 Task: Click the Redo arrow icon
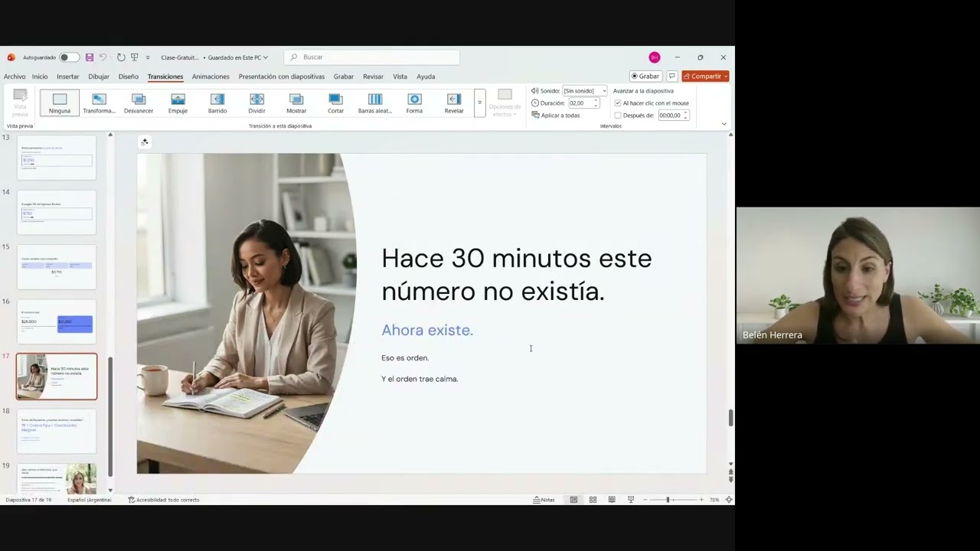(x=121, y=57)
